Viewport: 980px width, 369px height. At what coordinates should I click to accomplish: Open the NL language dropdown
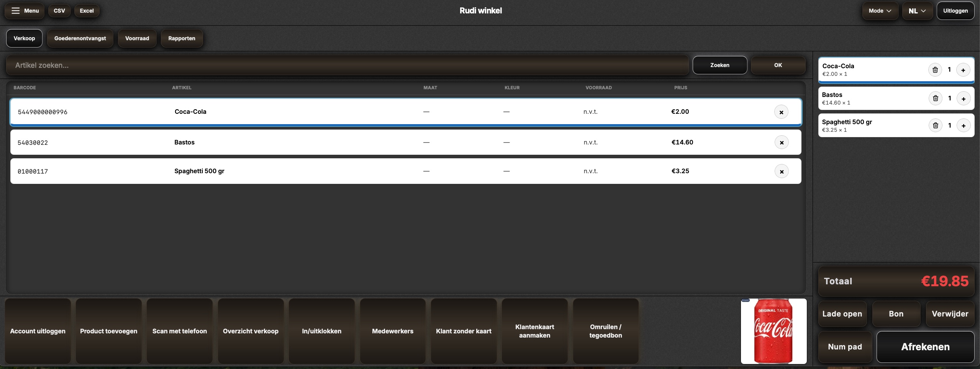pos(917,11)
